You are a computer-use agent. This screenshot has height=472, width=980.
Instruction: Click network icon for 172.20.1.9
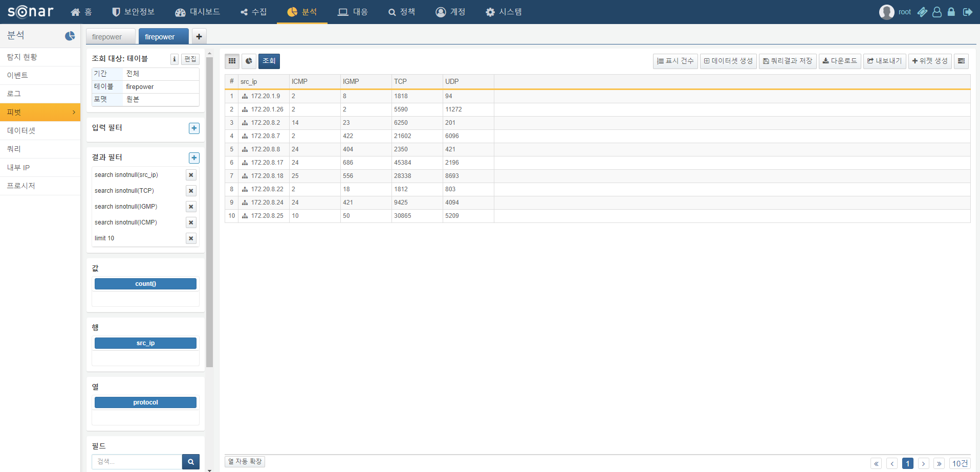(245, 96)
